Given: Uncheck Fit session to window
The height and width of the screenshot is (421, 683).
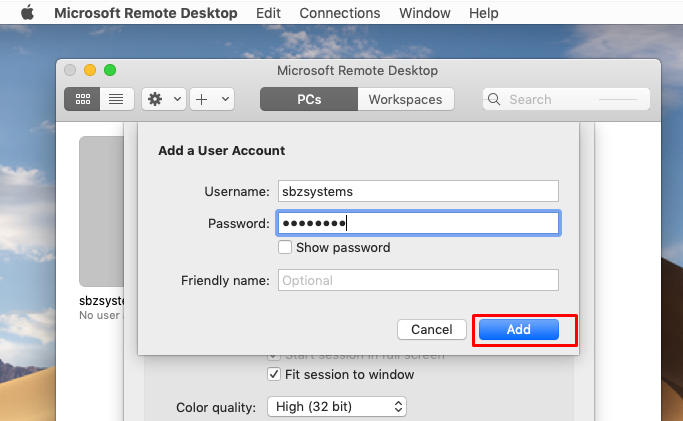Looking at the screenshot, I should 274,374.
